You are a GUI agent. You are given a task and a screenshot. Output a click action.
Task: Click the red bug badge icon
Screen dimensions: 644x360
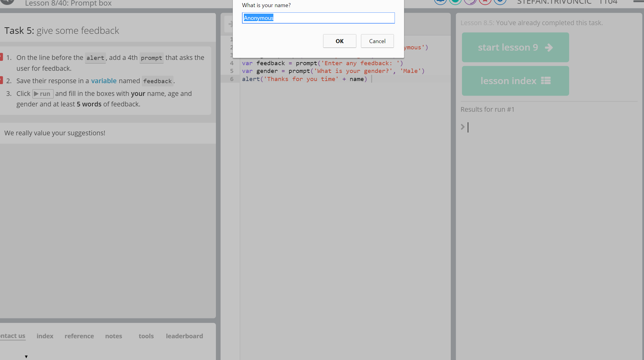(485, 1)
